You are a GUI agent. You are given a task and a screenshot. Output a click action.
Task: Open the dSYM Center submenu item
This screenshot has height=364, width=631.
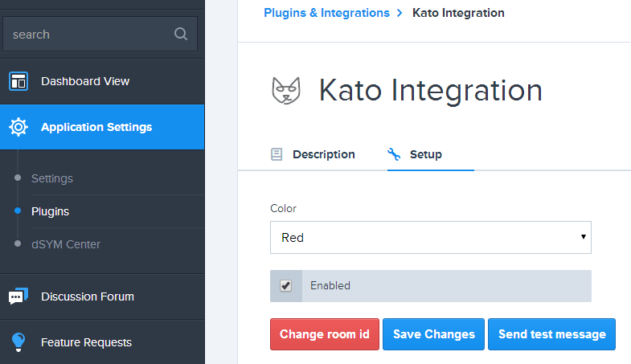(x=66, y=244)
